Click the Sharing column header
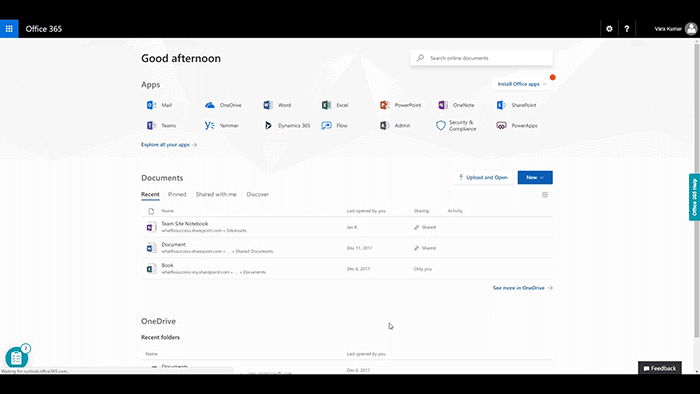The image size is (700, 394). pyautogui.click(x=421, y=211)
